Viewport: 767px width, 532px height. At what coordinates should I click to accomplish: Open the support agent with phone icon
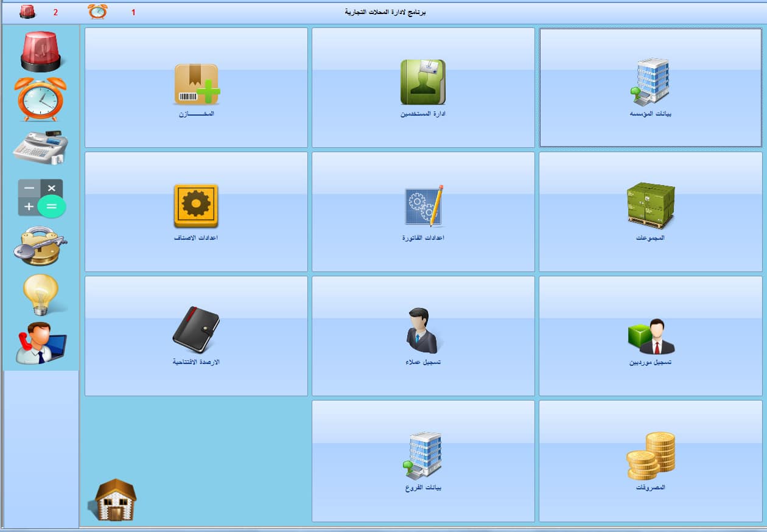41,343
